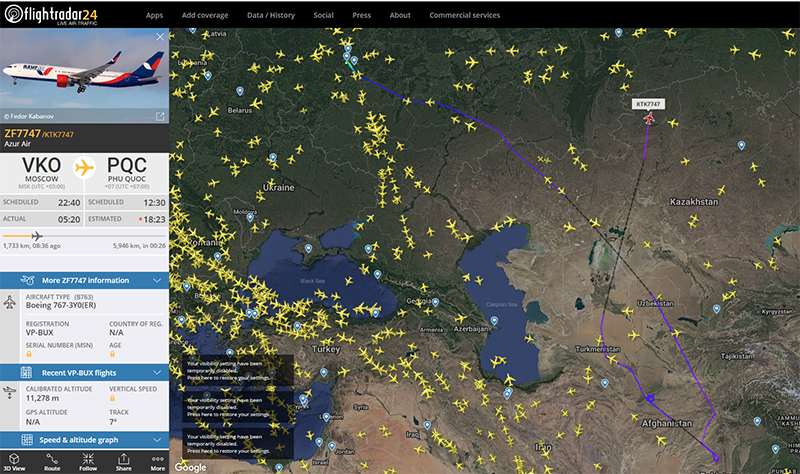The width and height of the screenshot is (800, 474).
Task: Click the Belarus map label
Action: tap(240, 110)
